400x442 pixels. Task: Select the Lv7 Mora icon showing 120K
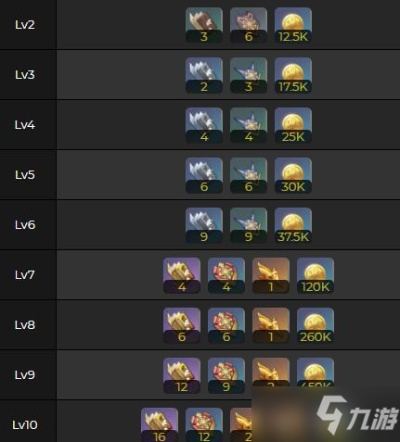point(315,275)
